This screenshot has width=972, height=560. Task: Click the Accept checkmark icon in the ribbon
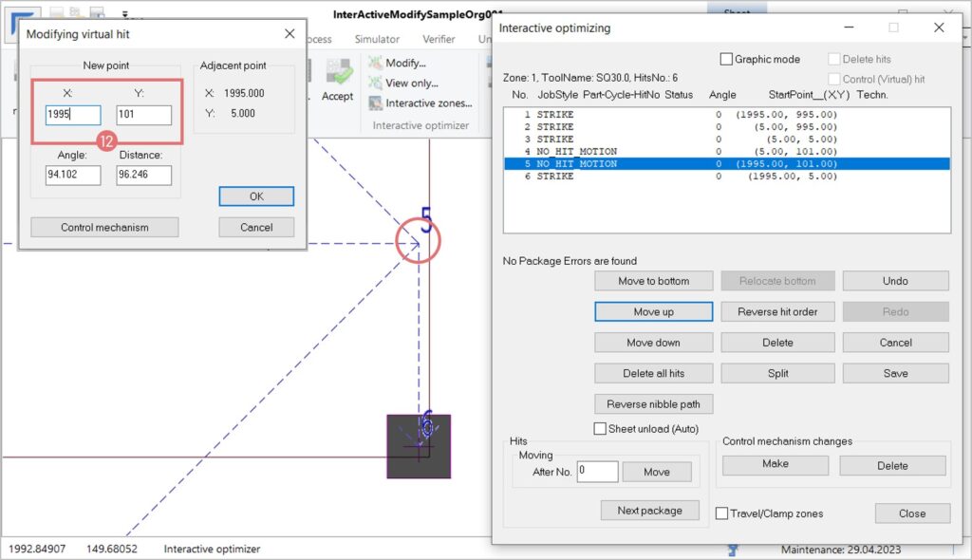point(338,72)
